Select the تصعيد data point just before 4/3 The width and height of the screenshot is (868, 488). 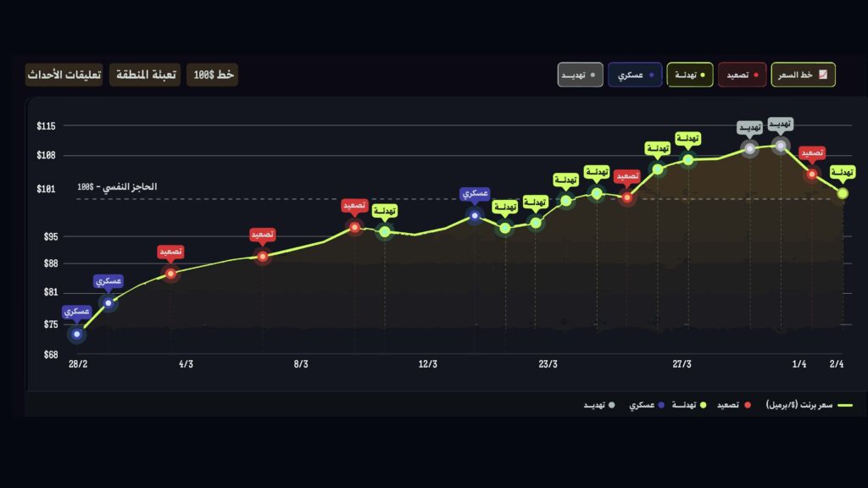coord(170,274)
